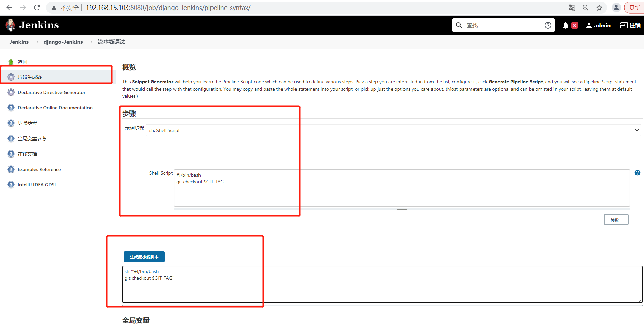Open the browser profile avatar icon

(616, 8)
